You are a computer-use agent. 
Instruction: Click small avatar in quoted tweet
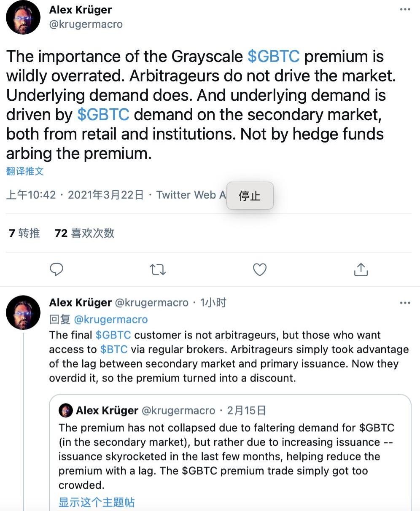click(x=66, y=410)
